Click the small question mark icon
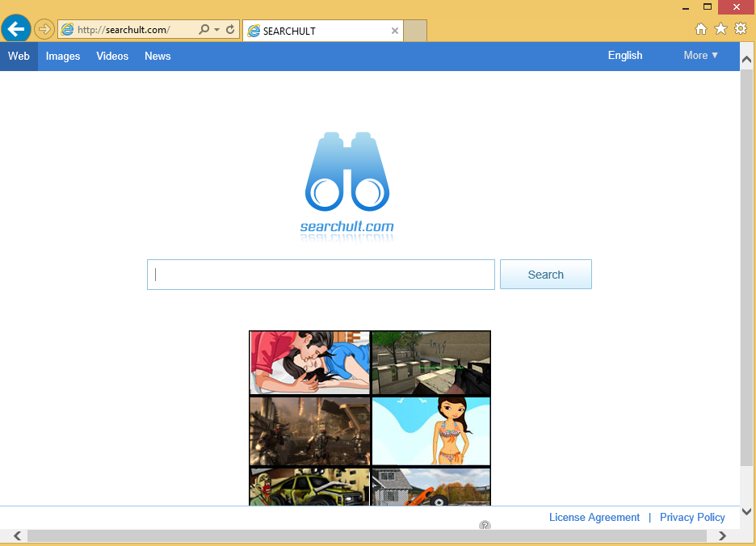 pos(485,525)
